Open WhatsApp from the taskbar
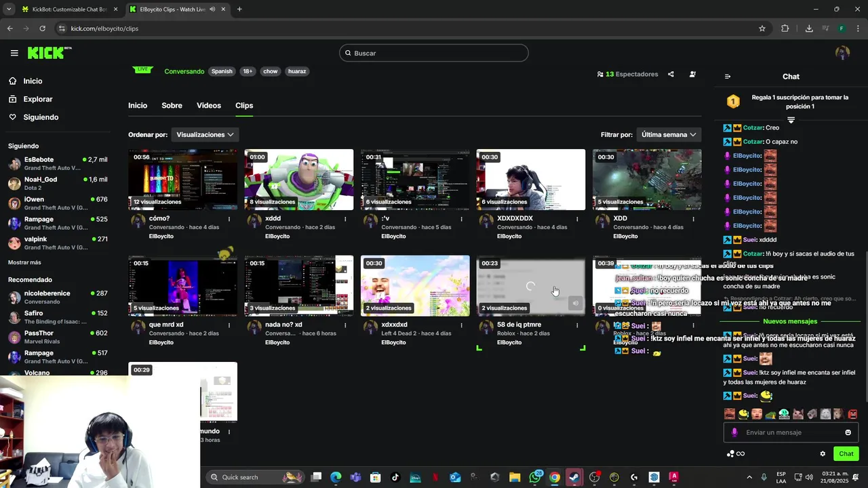The width and height of the screenshot is (868, 488). (x=535, y=477)
